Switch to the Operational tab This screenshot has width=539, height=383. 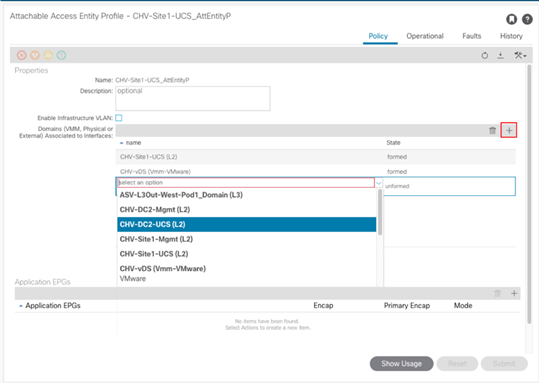[425, 36]
